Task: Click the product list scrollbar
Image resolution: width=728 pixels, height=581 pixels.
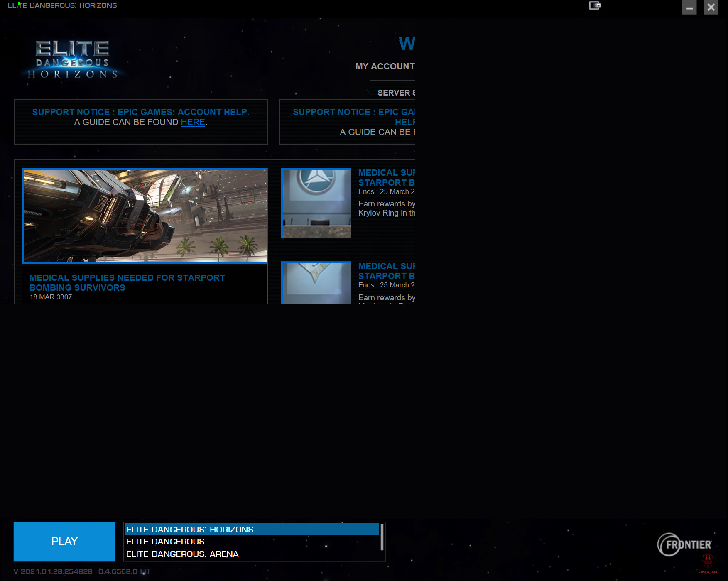Action: pyautogui.click(x=382, y=537)
